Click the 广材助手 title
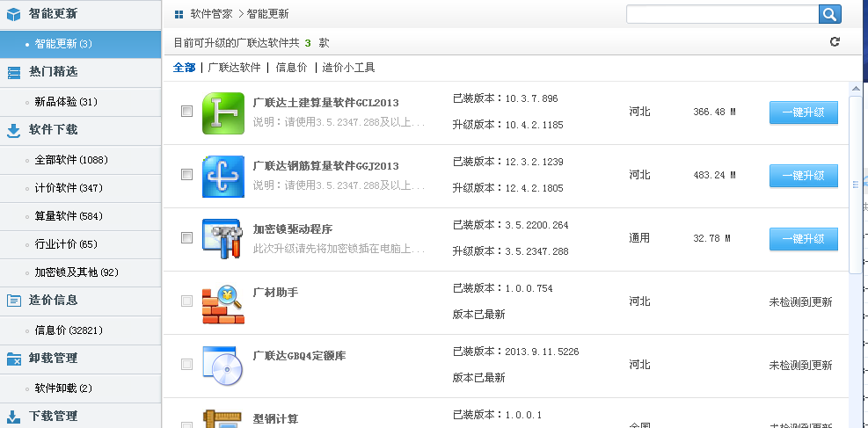 click(x=275, y=292)
